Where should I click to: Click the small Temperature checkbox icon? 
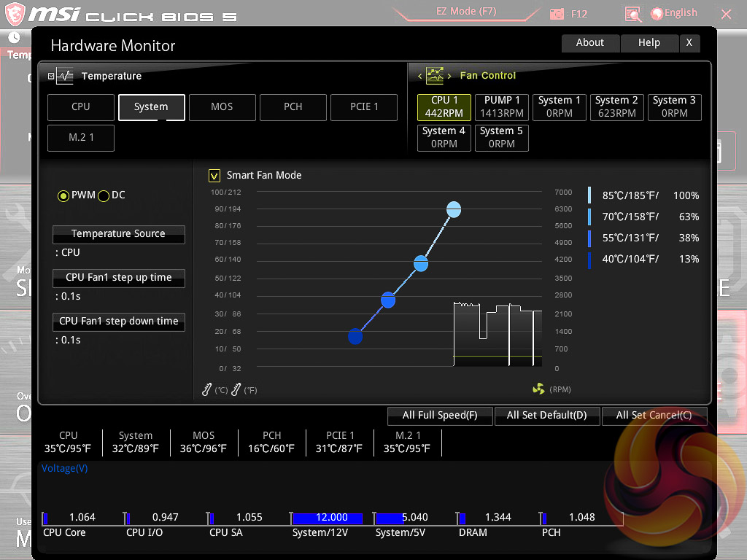pyautogui.click(x=51, y=76)
